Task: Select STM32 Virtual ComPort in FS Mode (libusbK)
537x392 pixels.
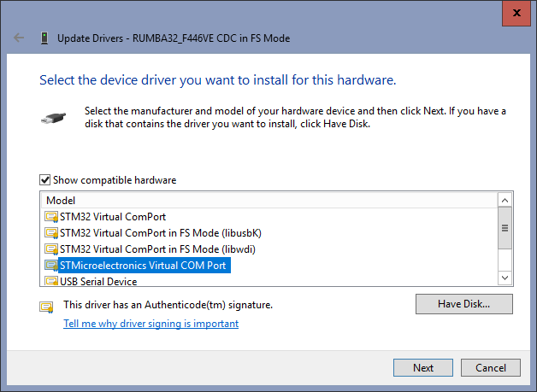Action: pyautogui.click(x=161, y=233)
